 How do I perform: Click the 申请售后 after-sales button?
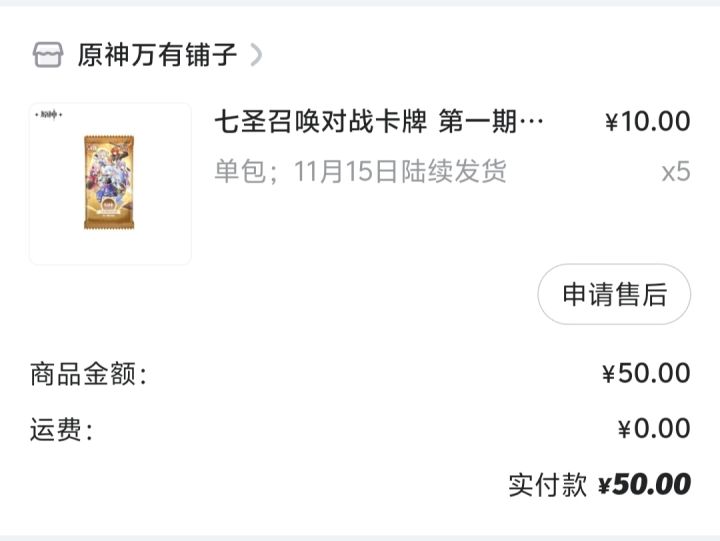click(x=614, y=294)
